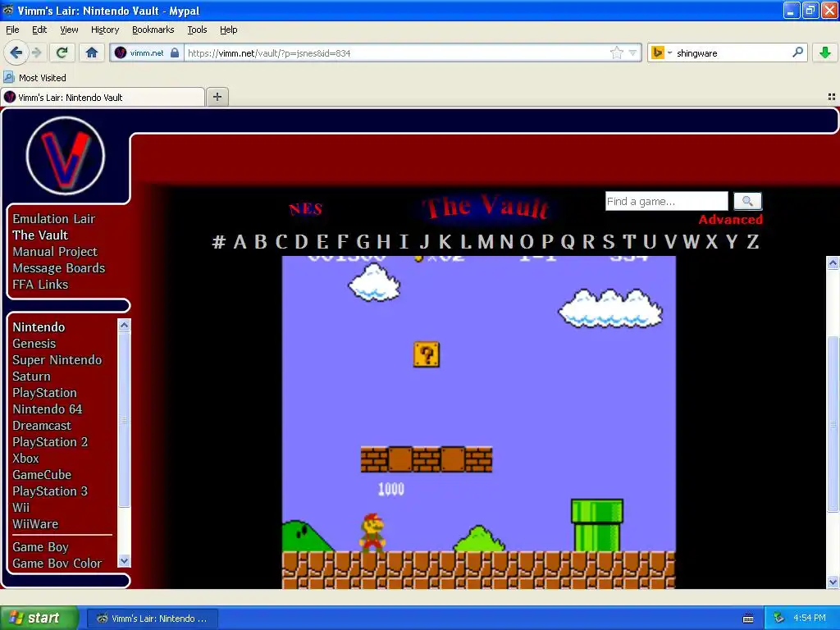Click the systems list scroll down arrow

[124, 561]
